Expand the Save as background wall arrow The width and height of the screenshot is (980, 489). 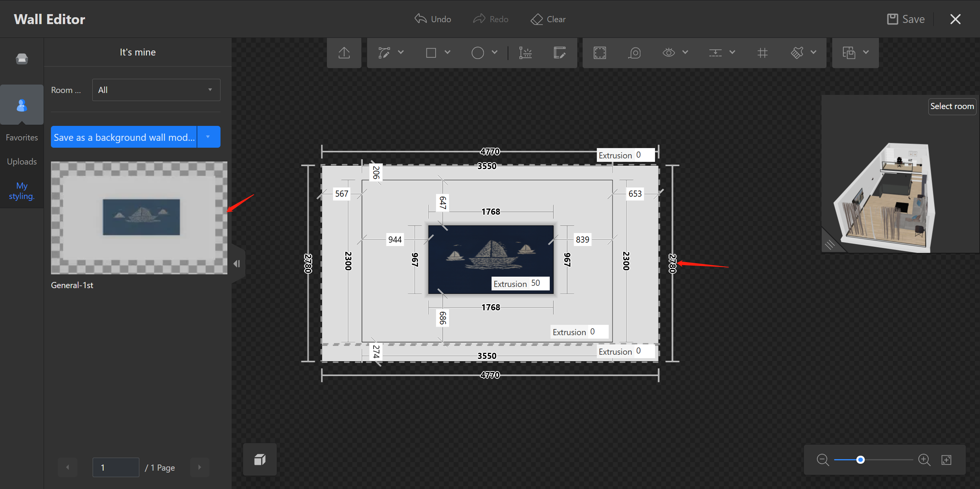tap(208, 137)
